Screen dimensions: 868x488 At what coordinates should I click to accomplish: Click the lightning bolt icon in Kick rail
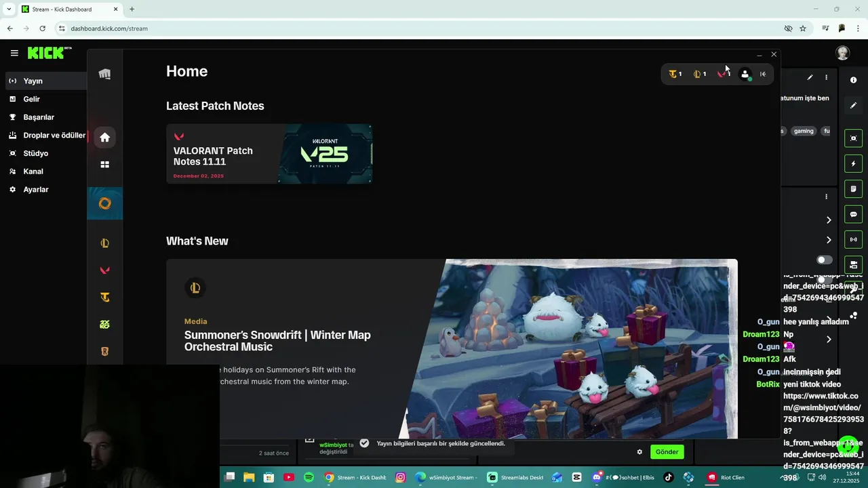(853, 163)
